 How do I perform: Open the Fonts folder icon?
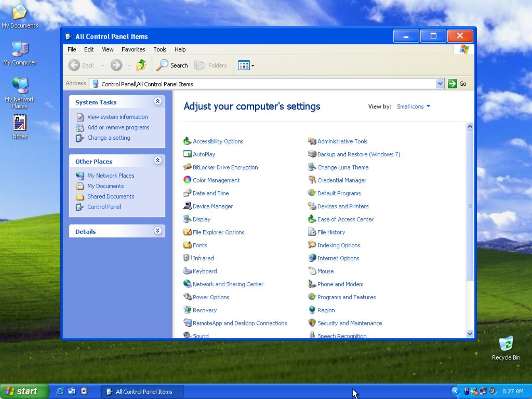pyautogui.click(x=187, y=245)
